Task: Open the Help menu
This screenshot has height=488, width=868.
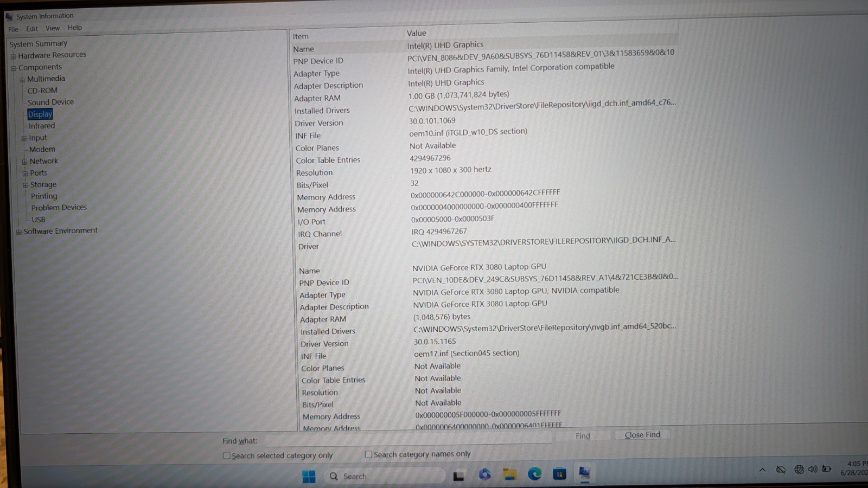Action: click(x=75, y=28)
